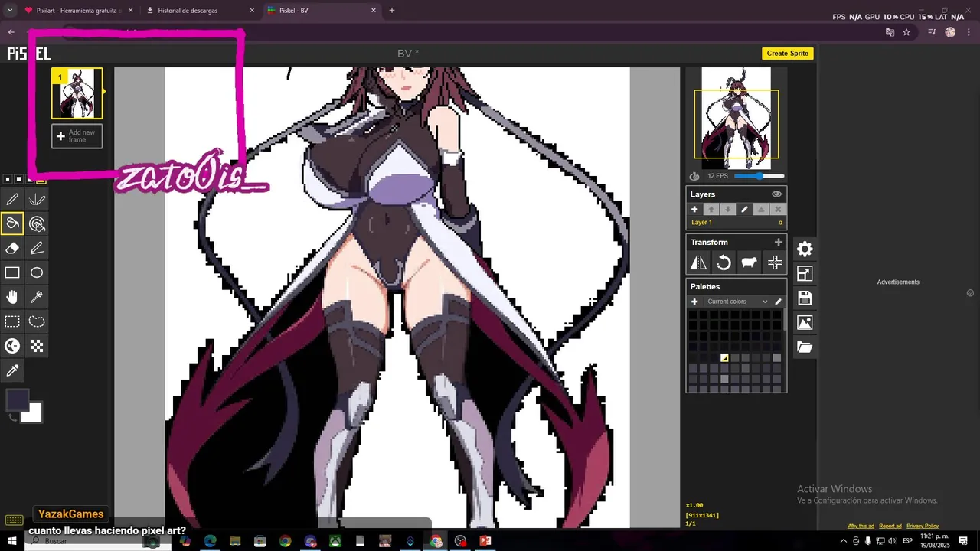The image size is (980, 551).
Task: Select the Rectangle tool
Action: click(12, 273)
